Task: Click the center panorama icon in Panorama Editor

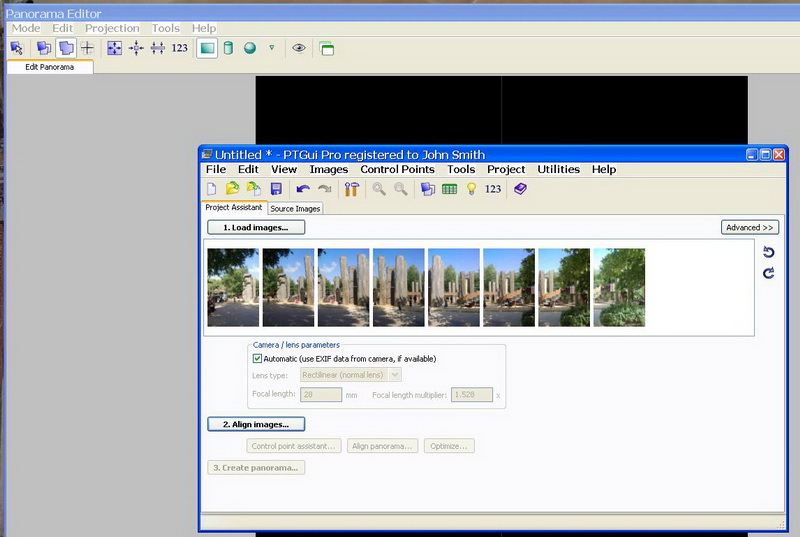Action: point(136,48)
